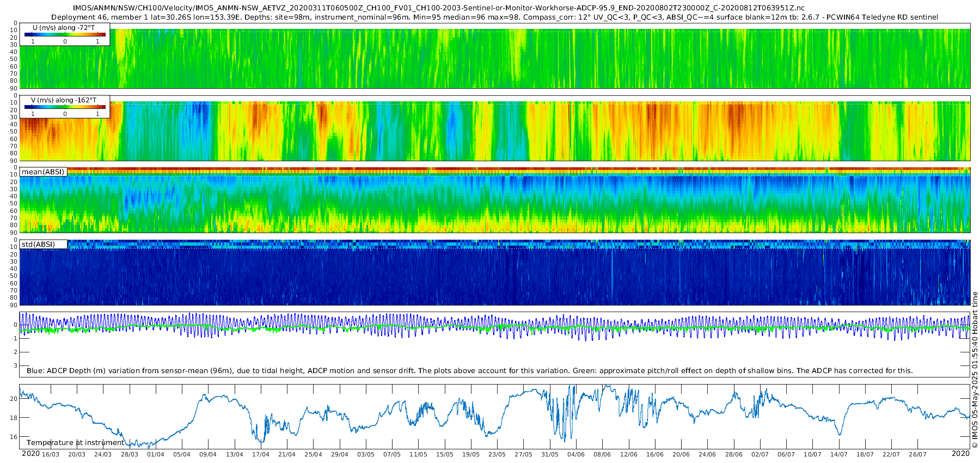Click the blue ADCP depth variation tidal curve
Screen dimensions: 980x463
pos(495,327)
